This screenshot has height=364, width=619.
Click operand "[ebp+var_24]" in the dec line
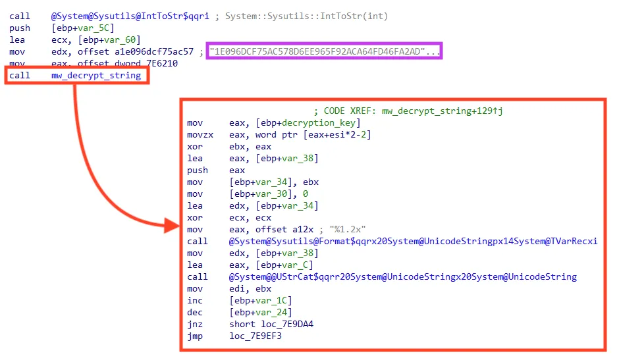pyautogui.click(x=261, y=312)
